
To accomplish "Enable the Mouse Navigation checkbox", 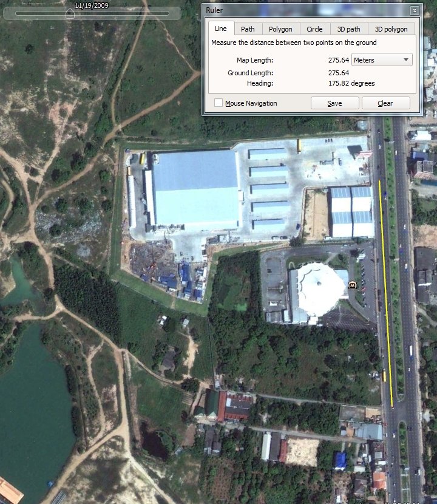I will click(218, 103).
